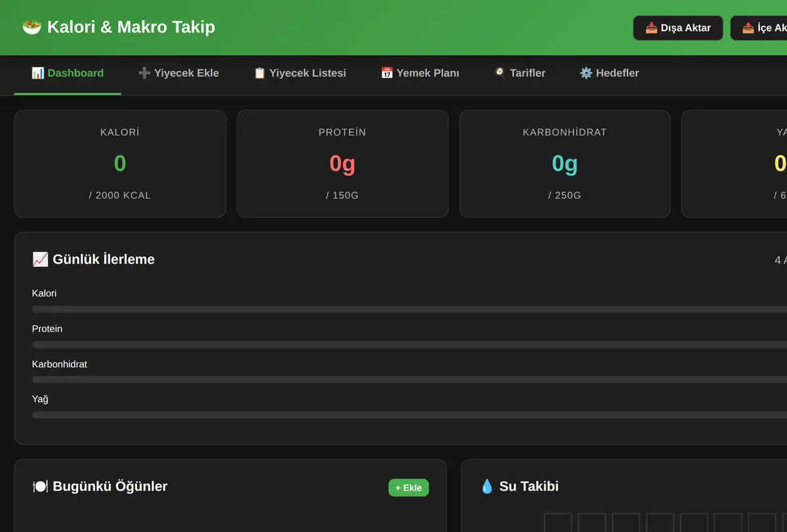Click the Kalori progress bar

click(409, 309)
